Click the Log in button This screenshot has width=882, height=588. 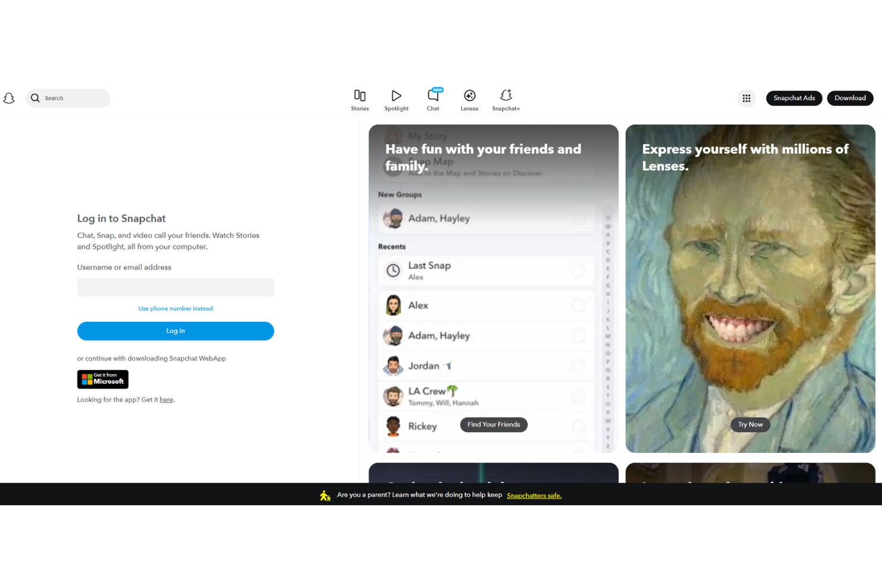(175, 331)
